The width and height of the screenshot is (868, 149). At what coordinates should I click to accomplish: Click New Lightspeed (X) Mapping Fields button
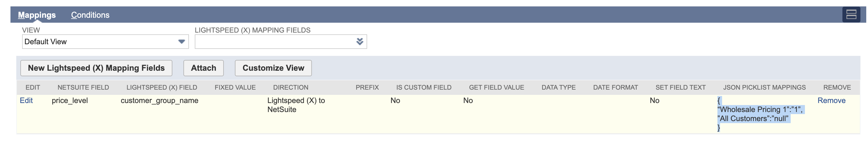96,68
